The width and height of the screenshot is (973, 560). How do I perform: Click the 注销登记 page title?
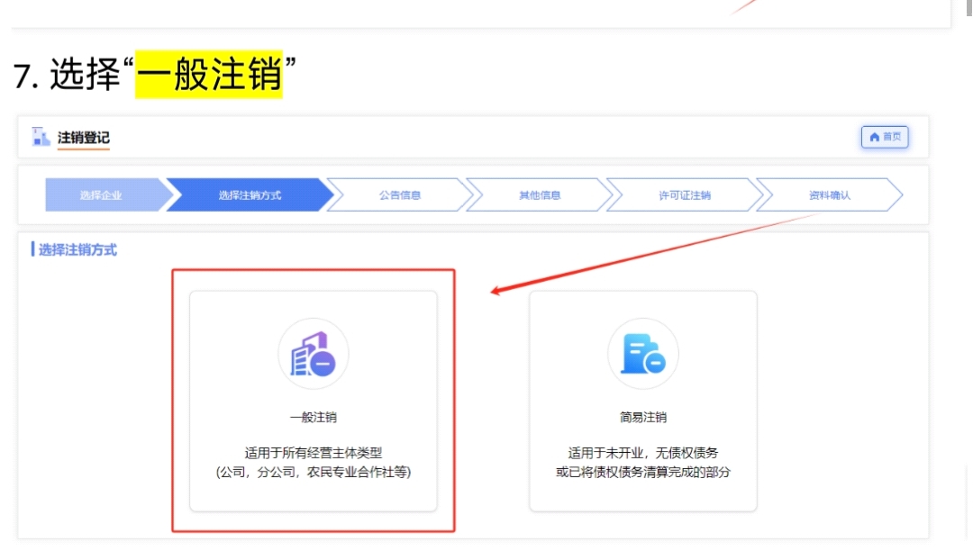click(84, 138)
